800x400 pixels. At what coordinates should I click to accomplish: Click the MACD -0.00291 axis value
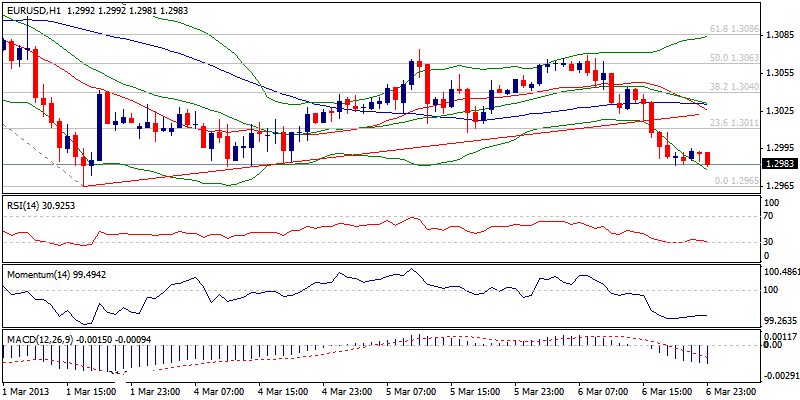tap(780, 374)
